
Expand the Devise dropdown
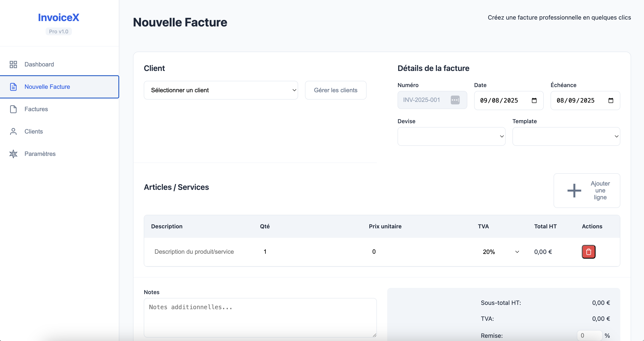point(451,136)
